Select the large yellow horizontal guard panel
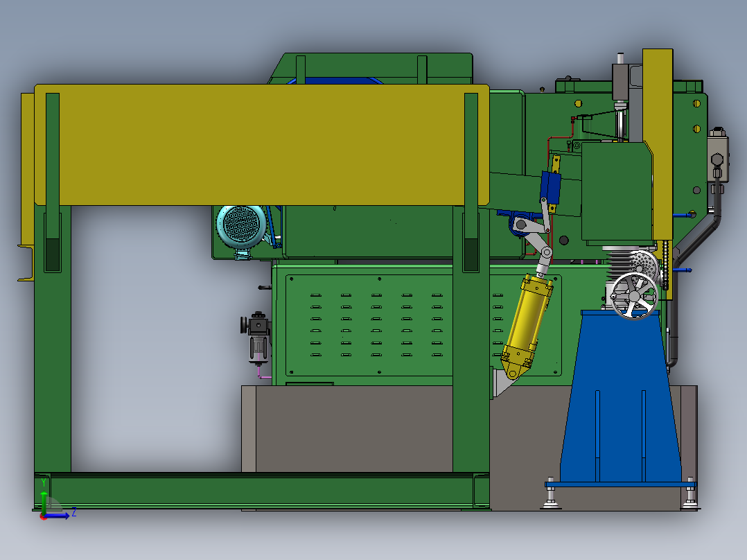Image resolution: width=747 pixels, height=560 pixels. pos(261,145)
